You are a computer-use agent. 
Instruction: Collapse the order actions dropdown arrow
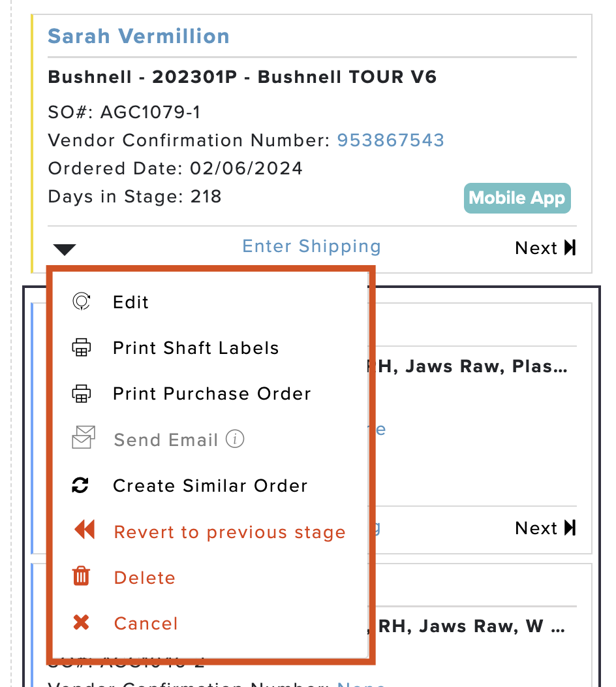(x=65, y=249)
